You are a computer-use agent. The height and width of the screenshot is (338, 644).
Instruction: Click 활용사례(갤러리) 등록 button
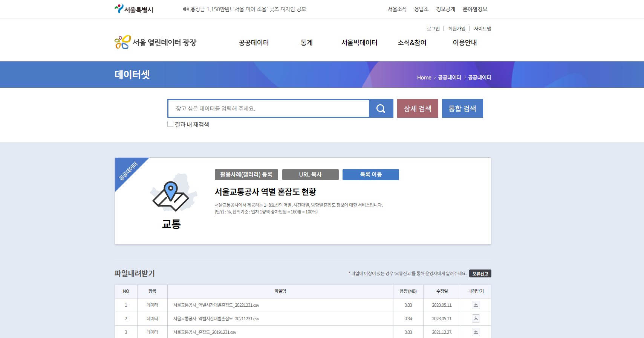tap(246, 175)
